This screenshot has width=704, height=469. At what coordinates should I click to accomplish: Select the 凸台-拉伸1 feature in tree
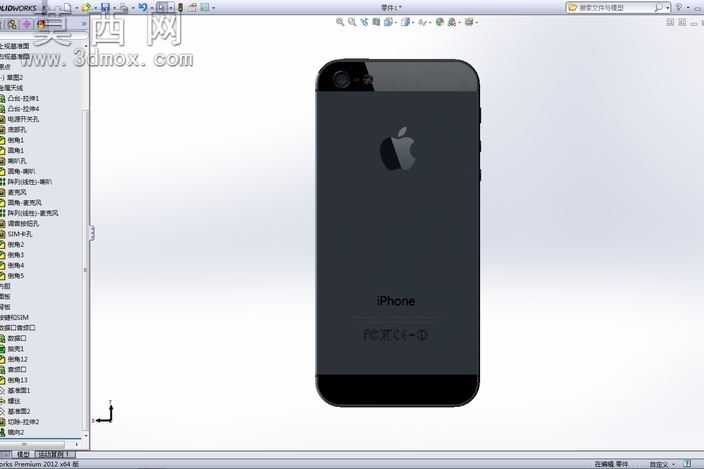coord(23,98)
